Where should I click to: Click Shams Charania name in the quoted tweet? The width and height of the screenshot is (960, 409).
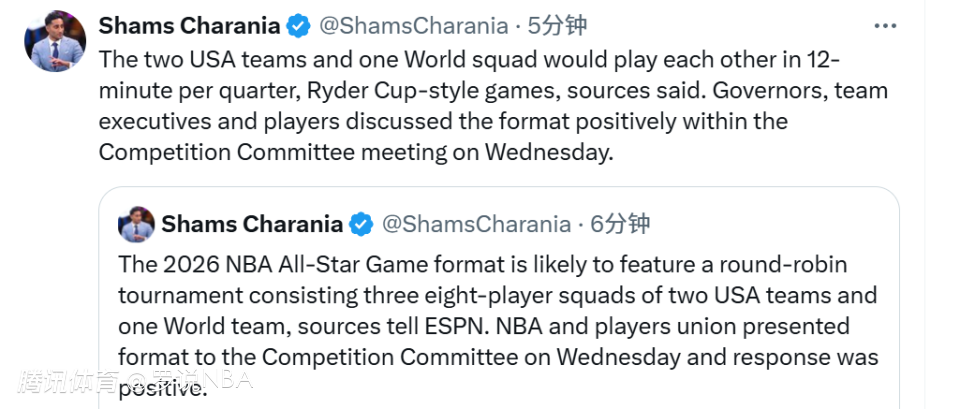coord(251,224)
